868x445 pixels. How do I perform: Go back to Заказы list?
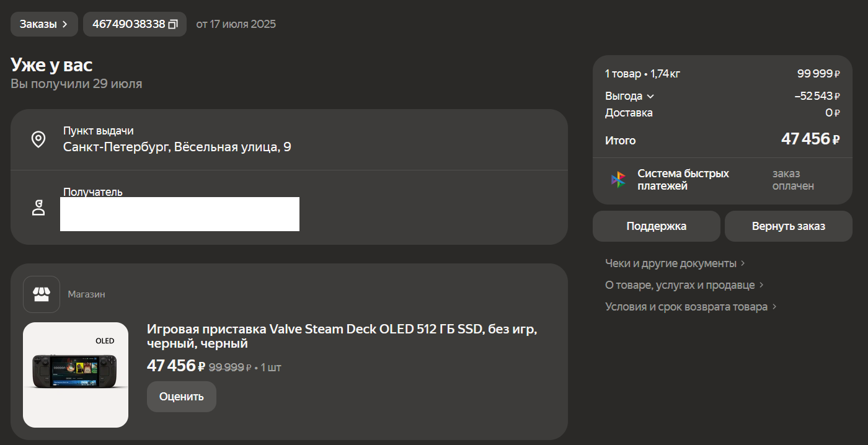[x=44, y=24]
